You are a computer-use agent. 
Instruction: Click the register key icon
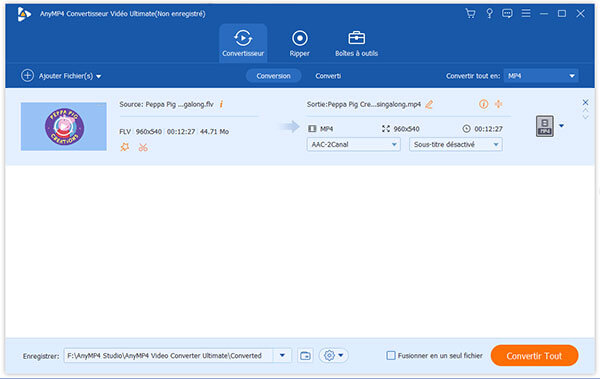coord(489,14)
